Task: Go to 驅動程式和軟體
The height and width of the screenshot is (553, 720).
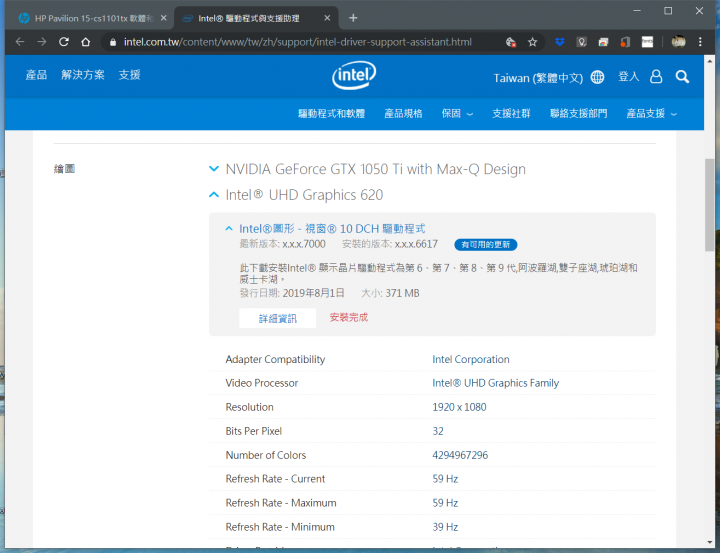Action: pyautogui.click(x=332, y=113)
